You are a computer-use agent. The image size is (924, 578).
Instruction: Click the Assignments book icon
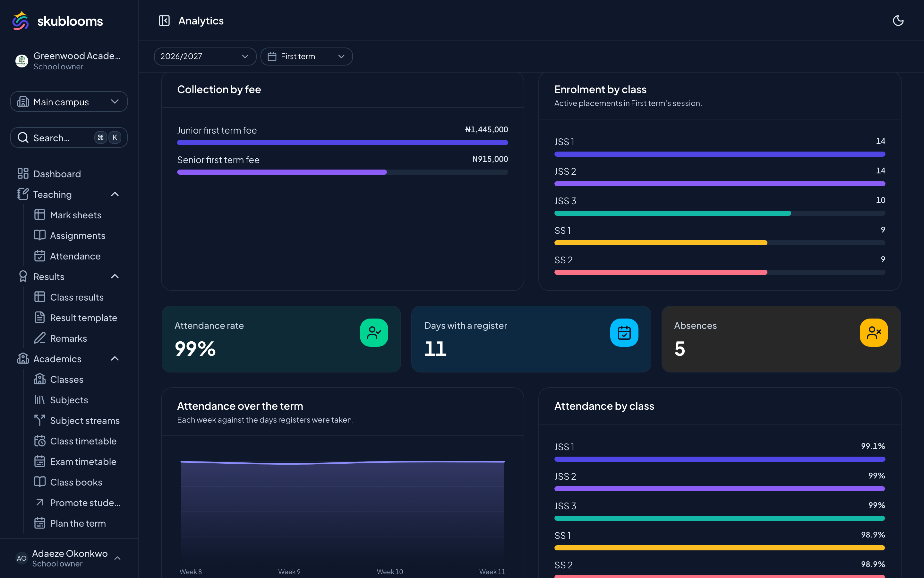tap(40, 235)
